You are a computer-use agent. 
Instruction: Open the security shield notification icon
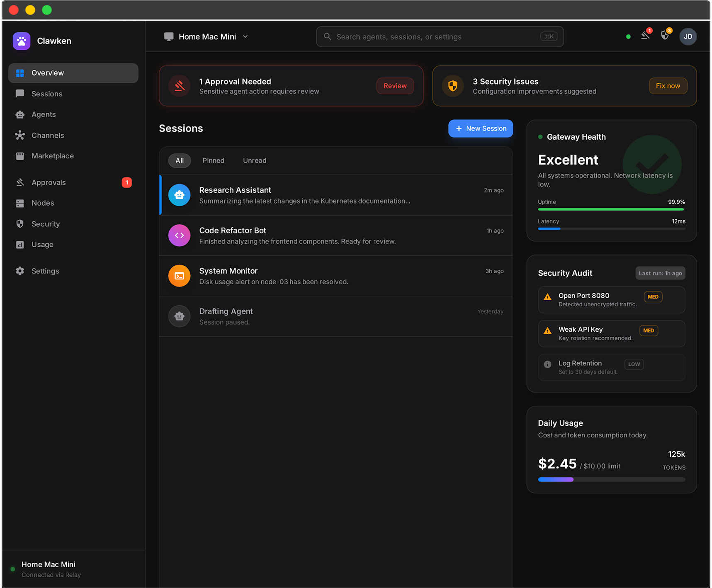click(x=665, y=36)
